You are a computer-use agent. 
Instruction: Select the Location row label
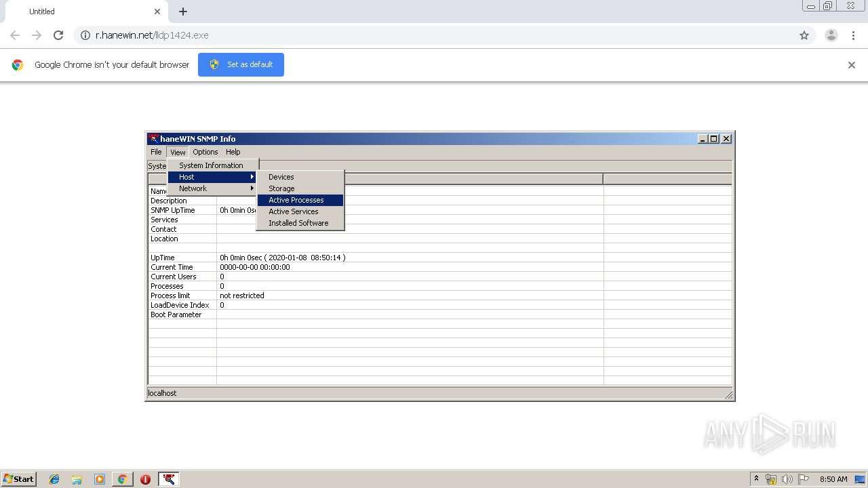click(164, 239)
